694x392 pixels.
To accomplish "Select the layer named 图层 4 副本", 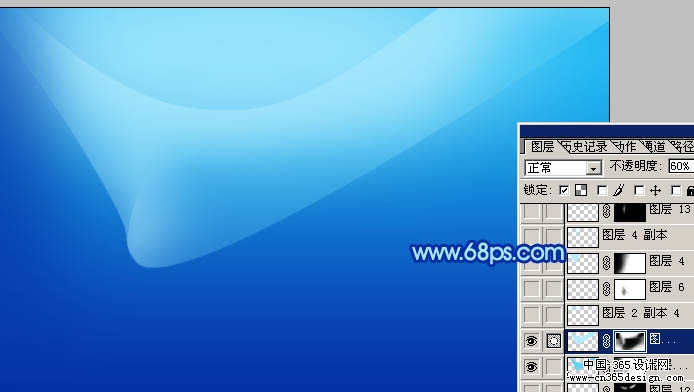I will point(634,235).
